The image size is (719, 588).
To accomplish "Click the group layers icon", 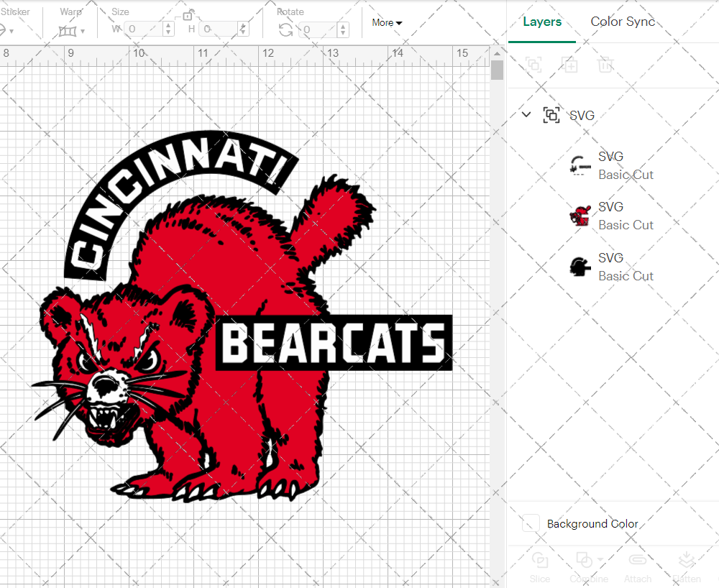I will pyautogui.click(x=534, y=65).
